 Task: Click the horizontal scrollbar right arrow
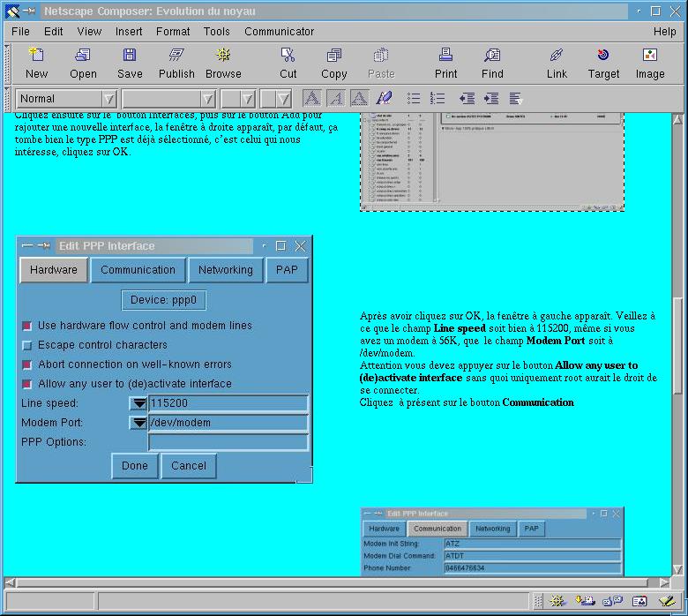tap(664, 582)
